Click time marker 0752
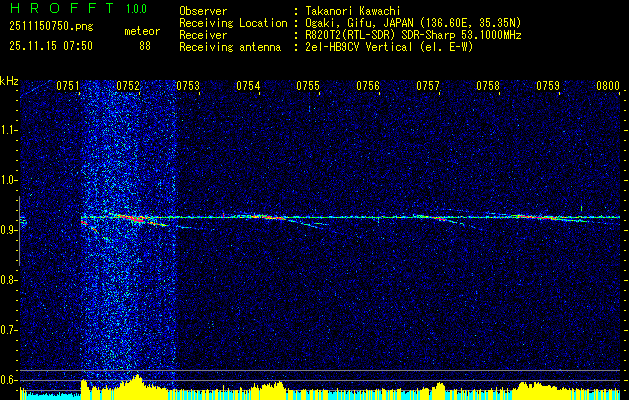Viewport: 629px width, 400px height. click(128, 85)
